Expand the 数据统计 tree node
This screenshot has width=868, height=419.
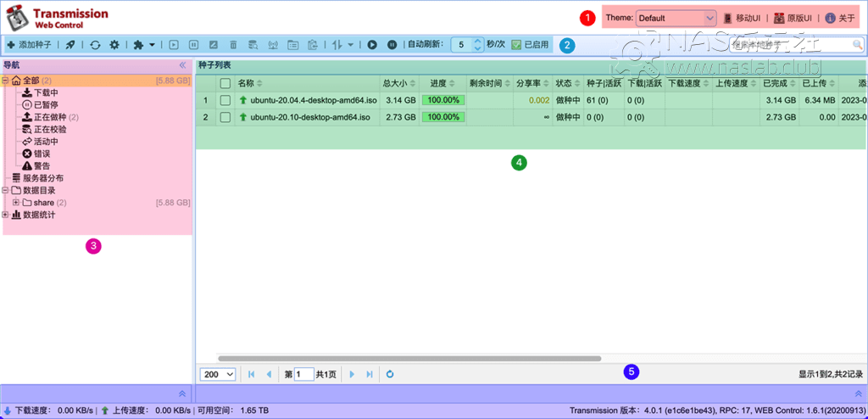[6, 215]
